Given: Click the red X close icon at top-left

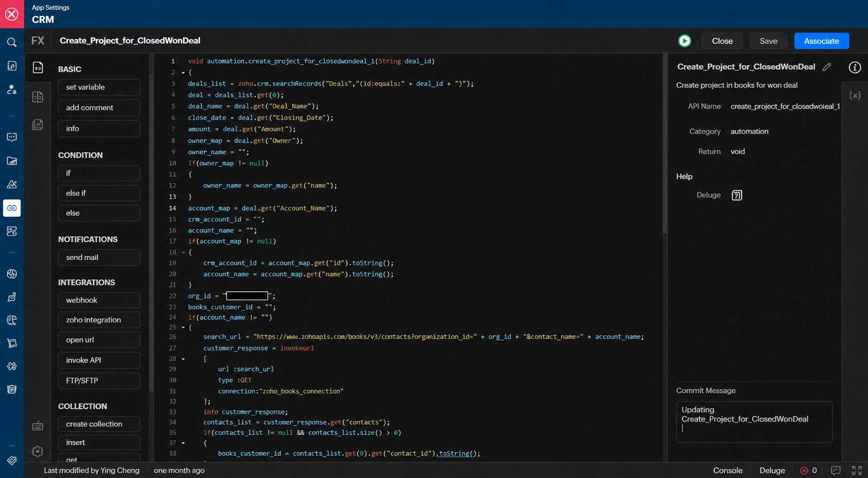Looking at the screenshot, I should pos(12,14).
